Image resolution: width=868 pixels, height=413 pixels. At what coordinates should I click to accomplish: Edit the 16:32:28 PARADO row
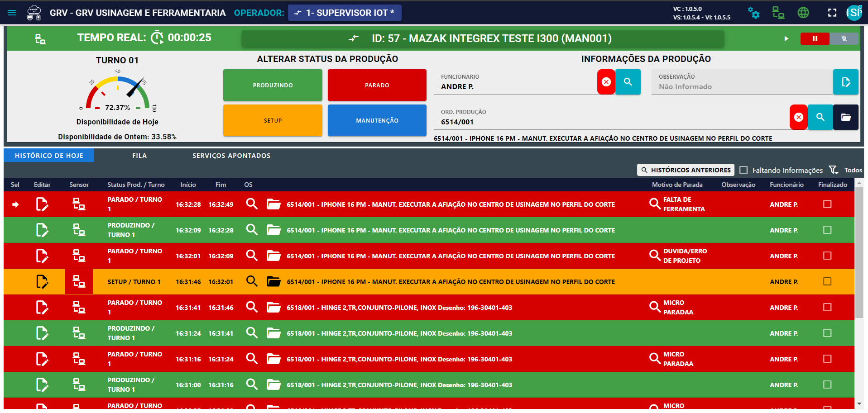coord(42,204)
